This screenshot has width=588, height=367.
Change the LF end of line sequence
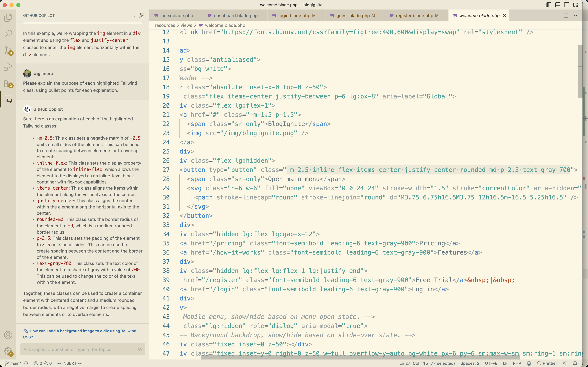pyautogui.click(x=505, y=363)
